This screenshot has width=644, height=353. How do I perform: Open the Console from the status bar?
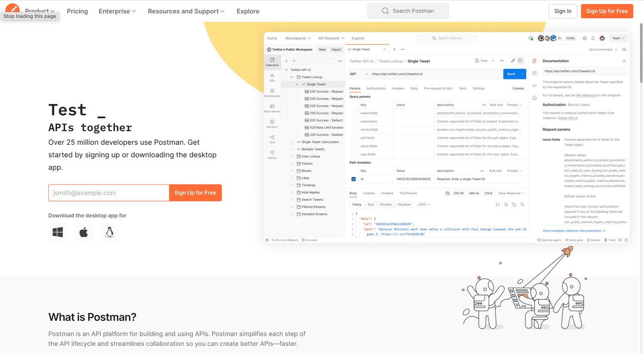pyautogui.click(x=309, y=240)
